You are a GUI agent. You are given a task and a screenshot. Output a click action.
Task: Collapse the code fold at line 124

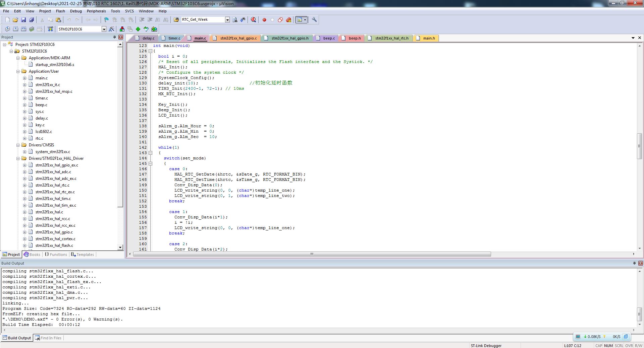click(150, 51)
